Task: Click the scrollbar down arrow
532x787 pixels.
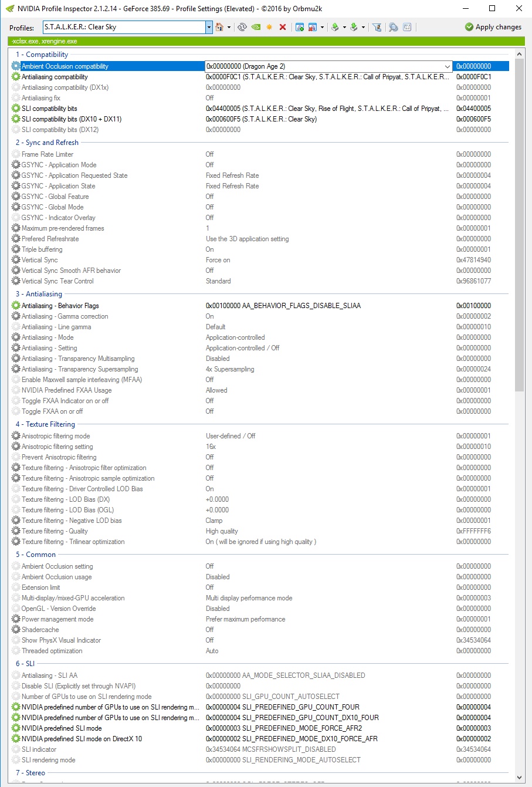Action: 519,778
